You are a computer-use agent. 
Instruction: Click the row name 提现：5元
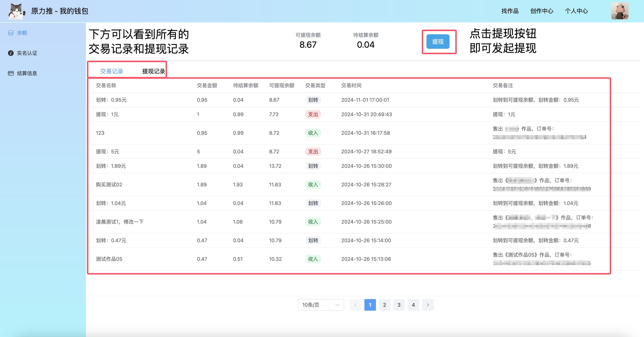(x=108, y=152)
